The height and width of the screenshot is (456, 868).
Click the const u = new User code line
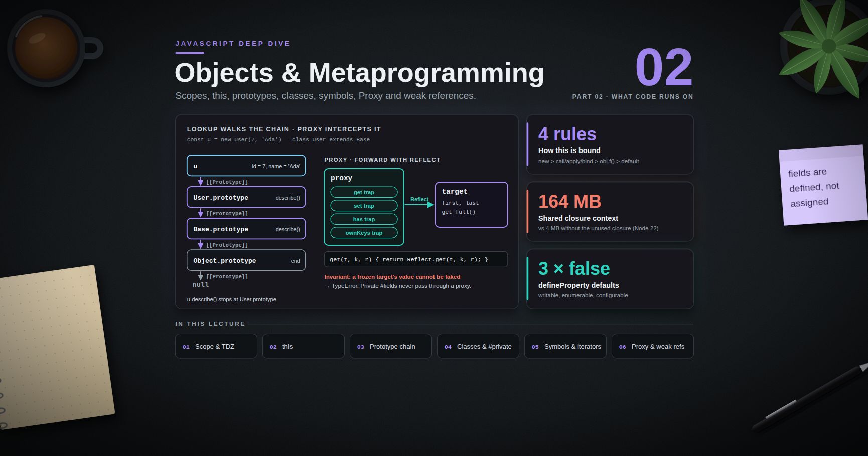278,140
